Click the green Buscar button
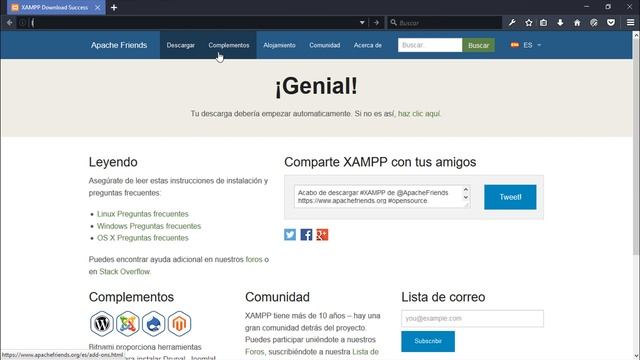Viewport: 640px width, 360px height. click(x=478, y=45)
